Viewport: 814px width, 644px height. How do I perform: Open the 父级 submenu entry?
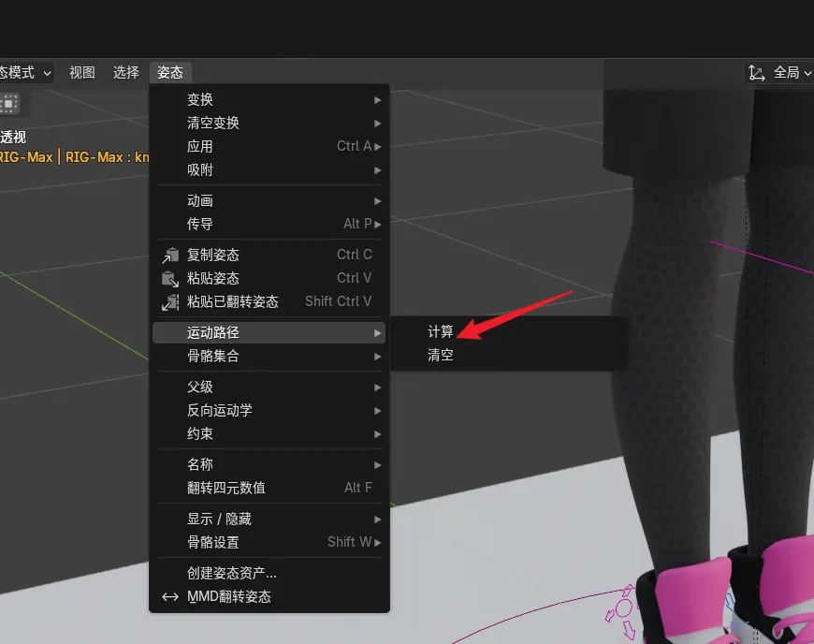269,388
